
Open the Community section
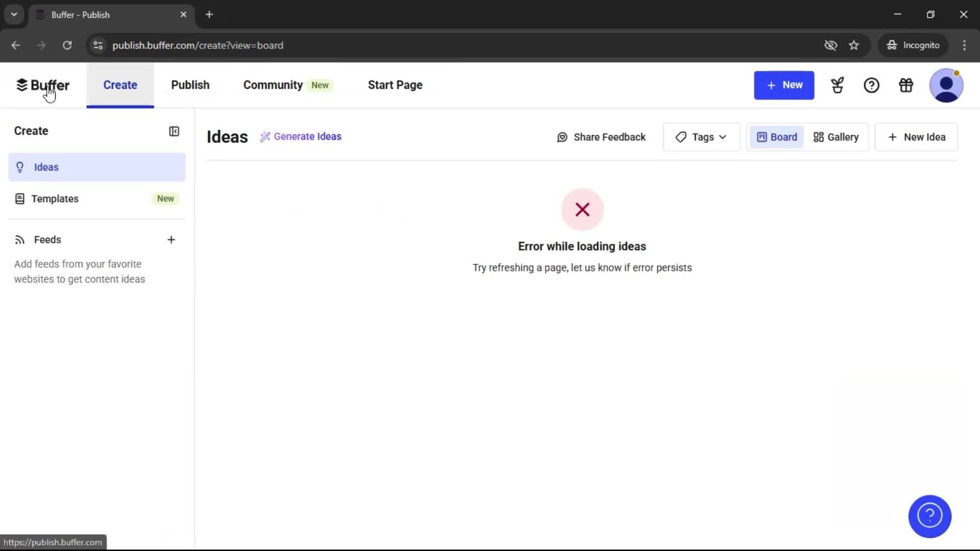(273, 85)
